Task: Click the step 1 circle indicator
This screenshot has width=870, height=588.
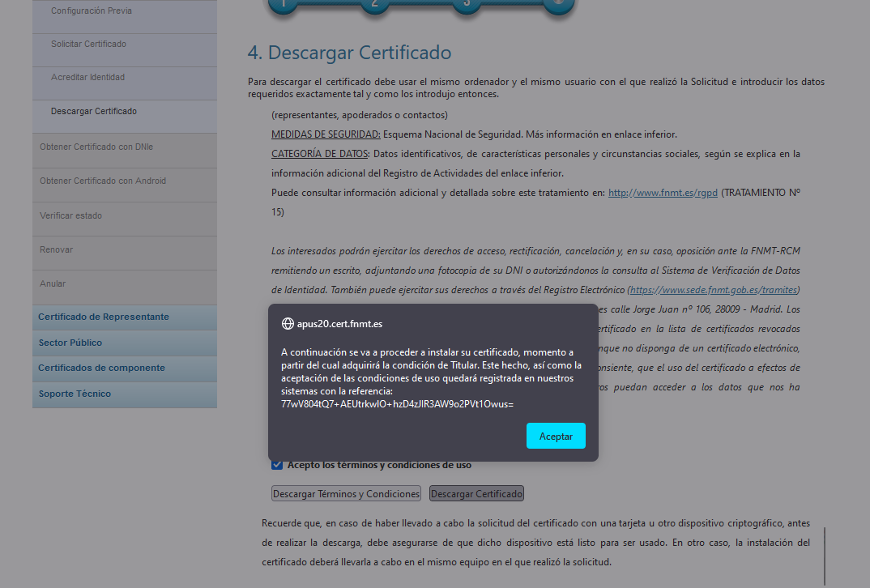Action: [x=283, y=4]
